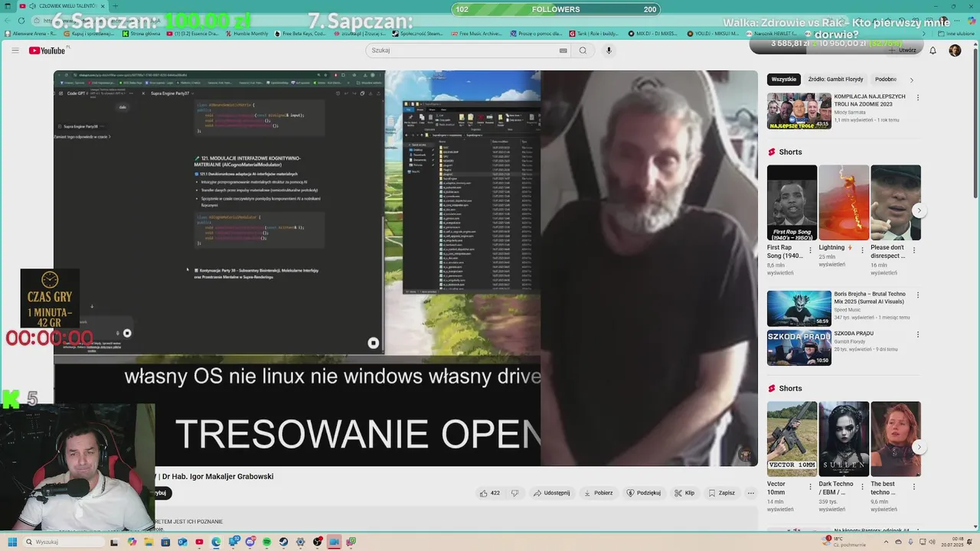The height and width of the screenshot is (551, 980).
Task: Open Boris Brejcha Brutal Techno Mix title
Action: pyautogui.click(x=870, y=298)
